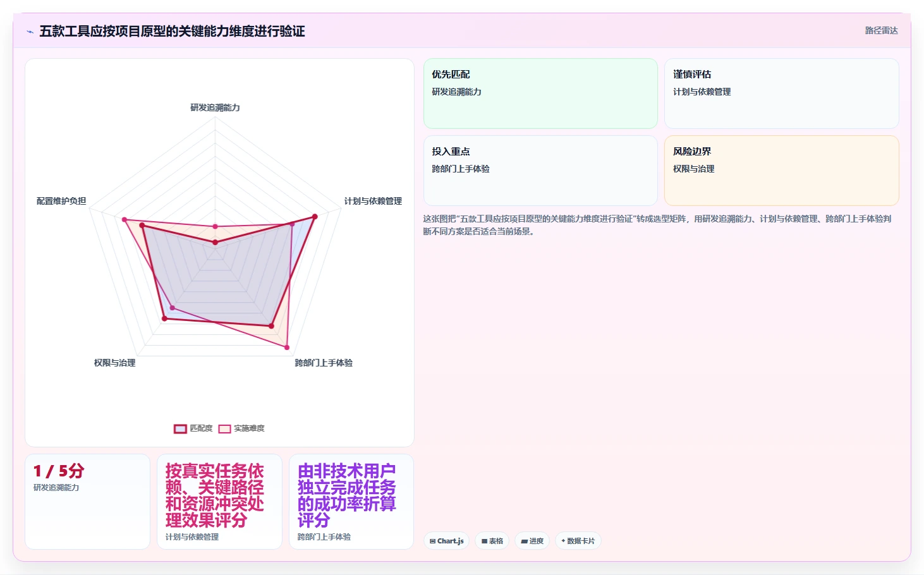Click the Chart.js chip

pos(446,541)
